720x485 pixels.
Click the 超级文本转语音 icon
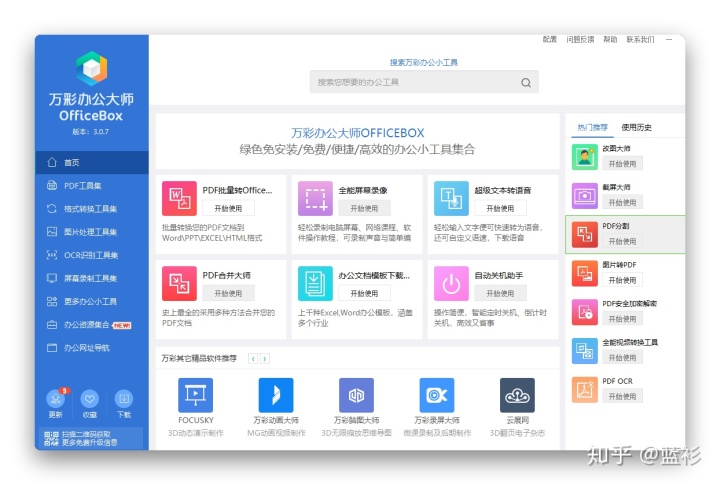(451, 198)
